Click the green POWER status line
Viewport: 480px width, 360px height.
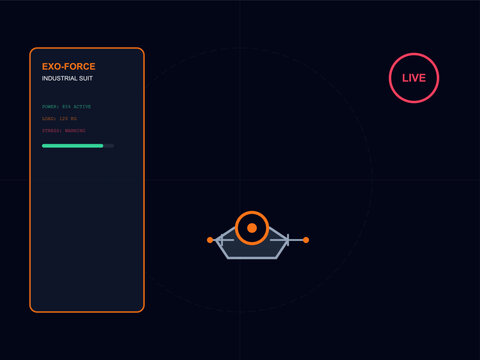pyautogui.click(x=66, y=107)
